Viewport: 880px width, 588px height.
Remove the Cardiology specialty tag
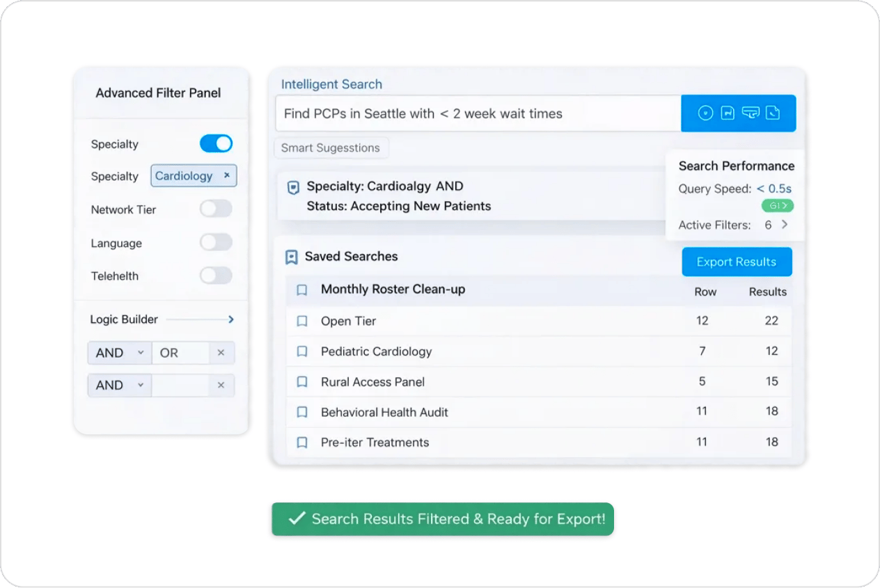227,176
